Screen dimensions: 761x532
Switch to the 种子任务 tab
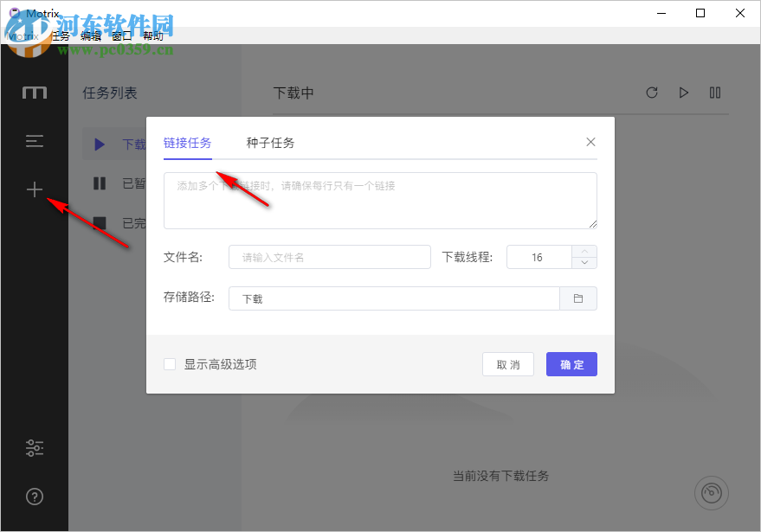tap(270, 143)
